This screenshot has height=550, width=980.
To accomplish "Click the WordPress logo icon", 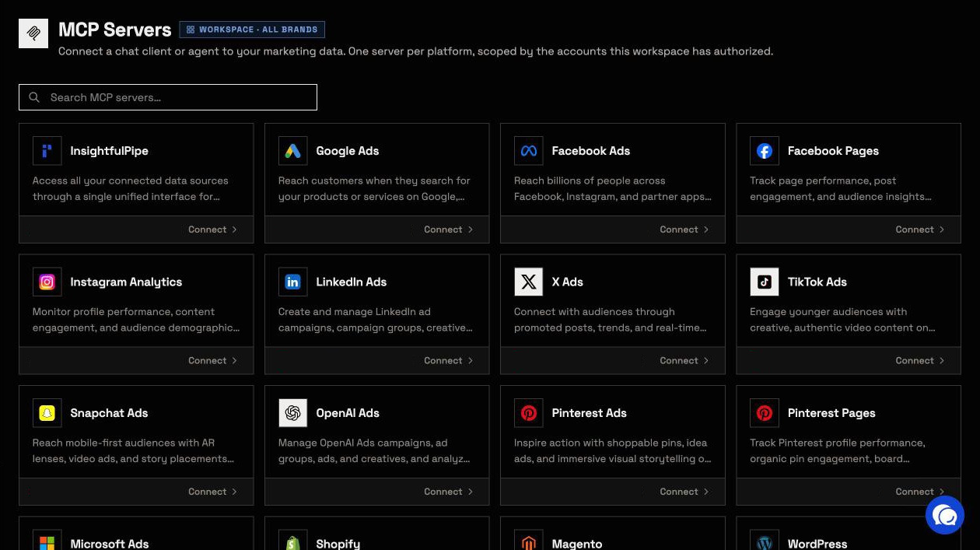I will (x=765, y=542).
